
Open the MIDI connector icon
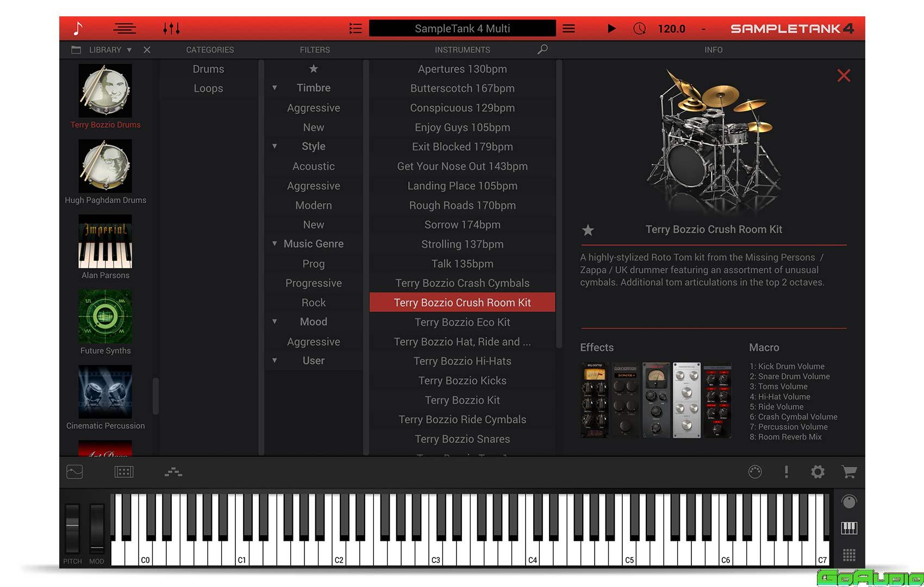[x=755, y=472]
